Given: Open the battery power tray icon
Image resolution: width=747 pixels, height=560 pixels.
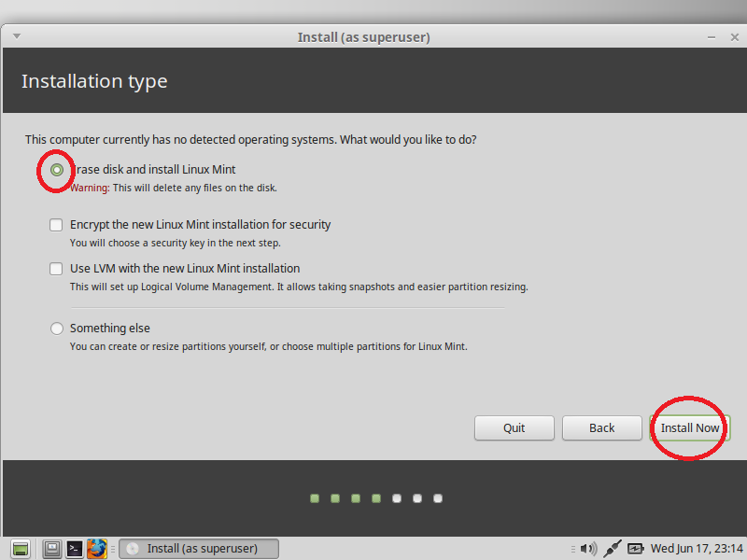Looking at the screenshot, I should coord(636,549).
